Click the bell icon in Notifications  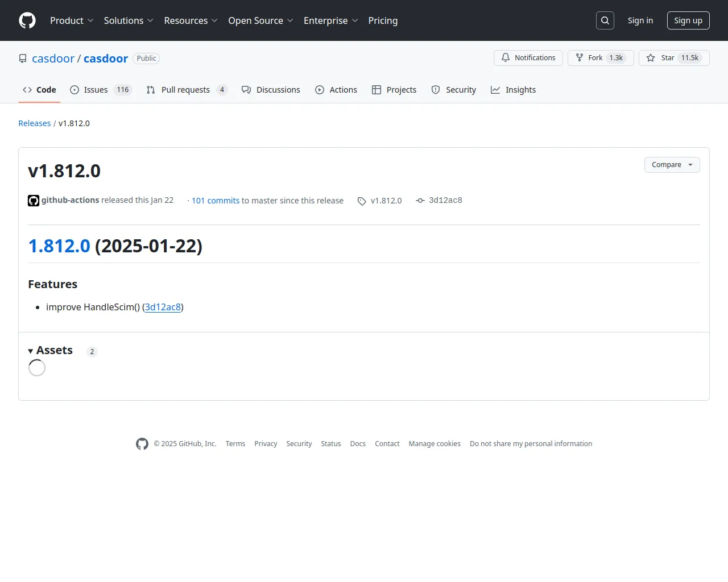506,58
